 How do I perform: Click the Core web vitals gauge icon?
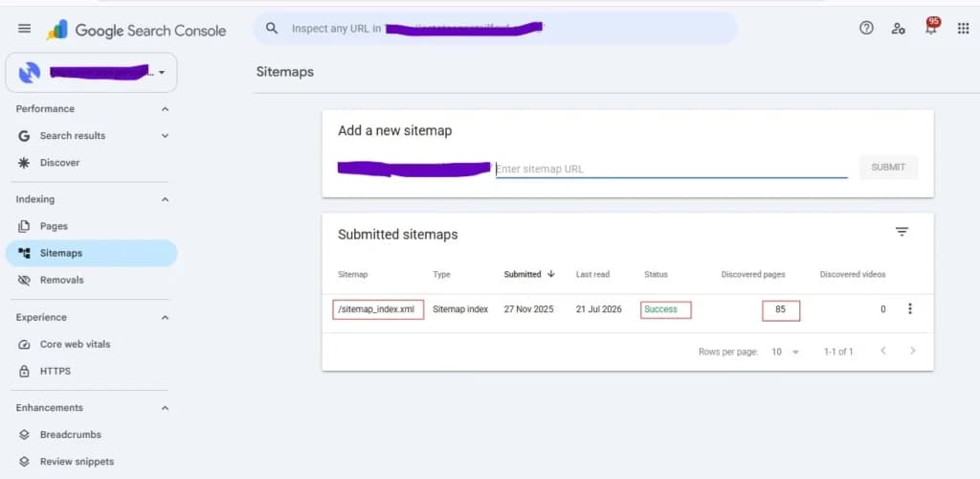click(x=24, y=345)
